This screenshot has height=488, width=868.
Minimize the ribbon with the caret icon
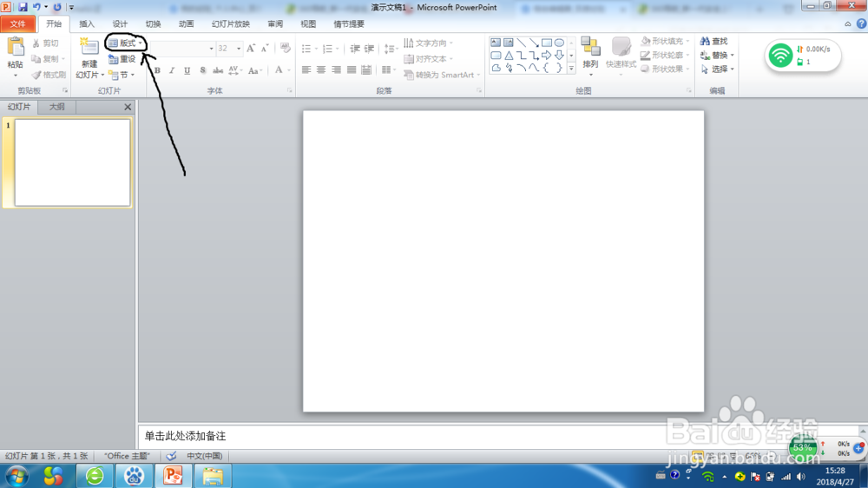click(847, 23)
